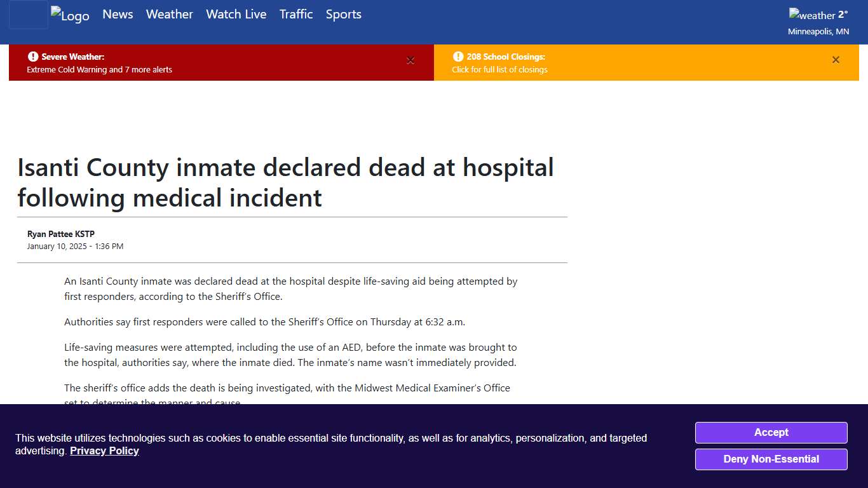868x488 pixels.
Task: Accept the cookie consent
Action: (771, 433)
